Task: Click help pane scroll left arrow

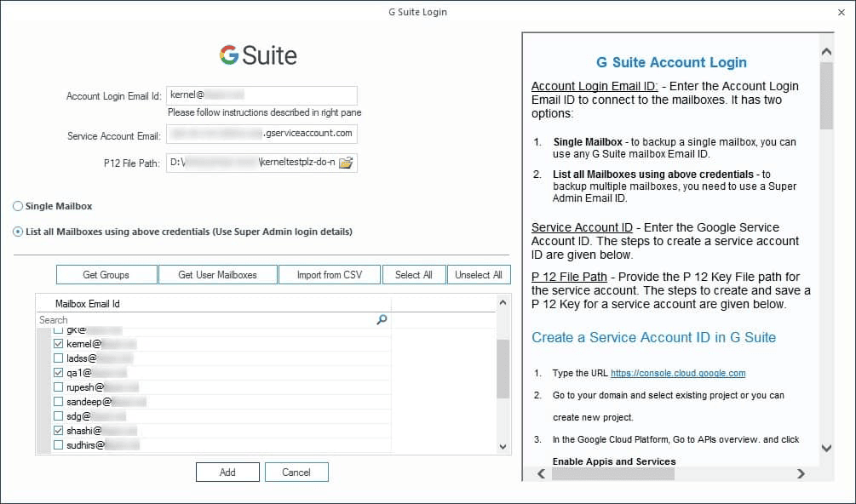Action: tap(541, 473)
